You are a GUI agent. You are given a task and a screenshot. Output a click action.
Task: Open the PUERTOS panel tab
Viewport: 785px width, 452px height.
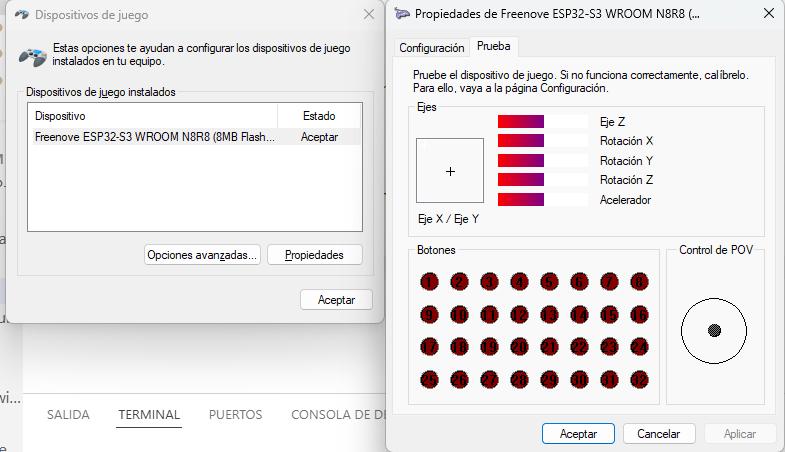(235, 414)
